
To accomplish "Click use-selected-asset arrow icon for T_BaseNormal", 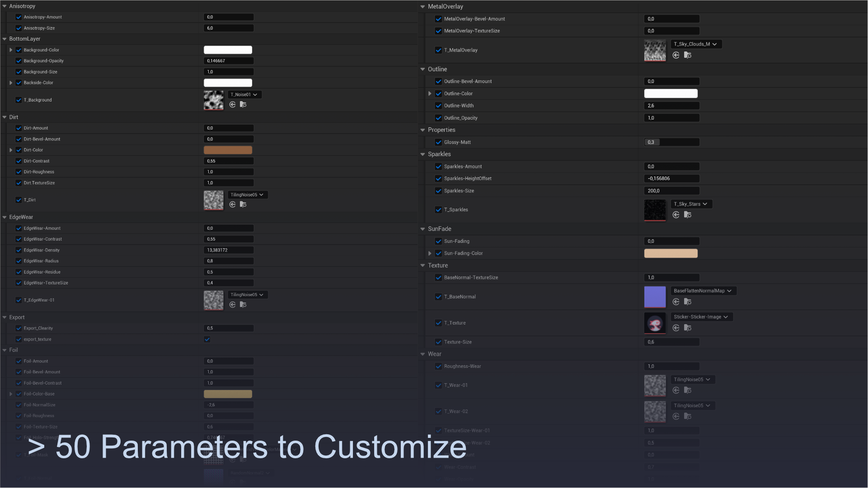I will [676, 302].
